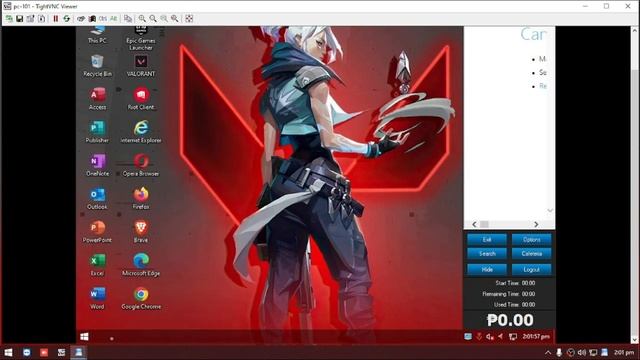Select the Epic Games Launcher desktop icon
This screenshot has width=640, height=360.
[141, 39]
